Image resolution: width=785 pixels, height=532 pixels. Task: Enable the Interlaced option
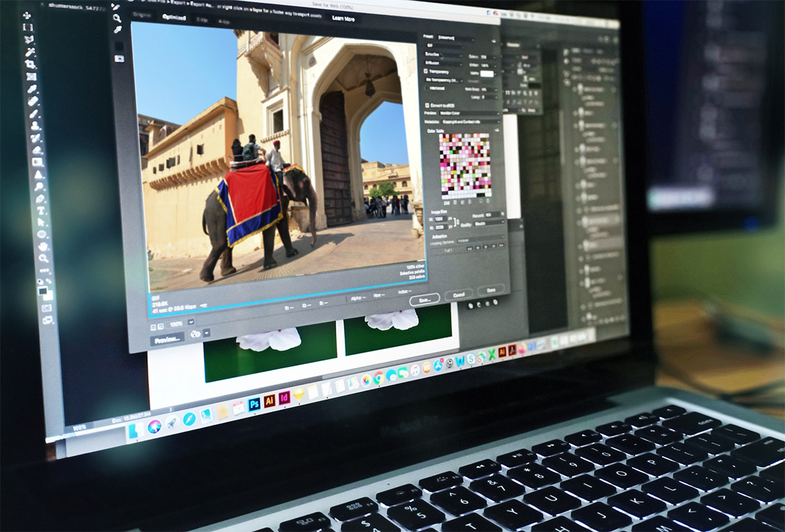(426, 88)
